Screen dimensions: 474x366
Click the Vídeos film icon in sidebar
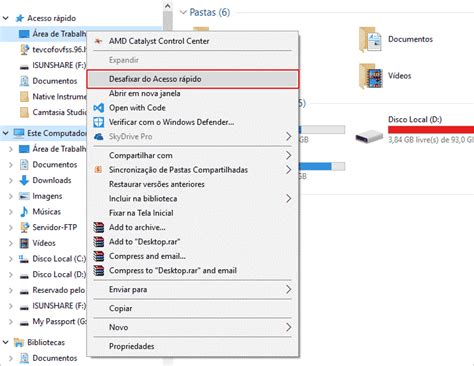[24, 243]
